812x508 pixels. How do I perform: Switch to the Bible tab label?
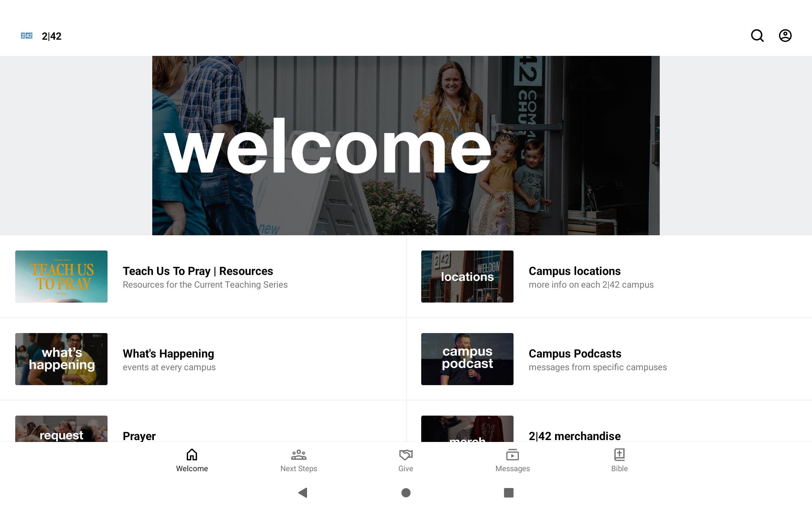[x=619, y=468]
